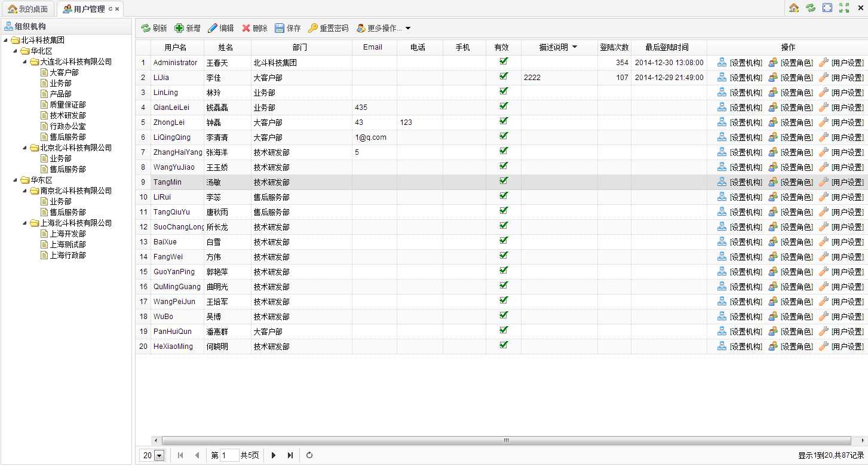Click [设置机构] link in QuMingGuang row
The height and width of the screenshot is (466, 868).
746,287
